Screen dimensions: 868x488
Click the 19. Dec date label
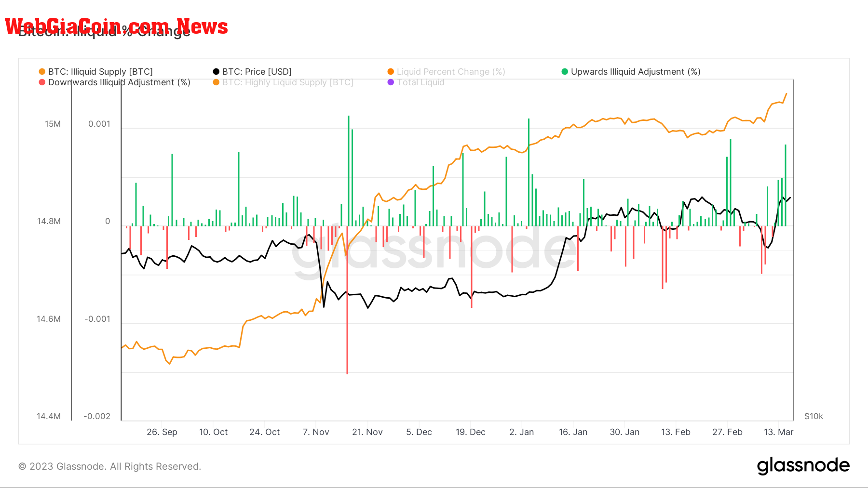click(471, 432)
